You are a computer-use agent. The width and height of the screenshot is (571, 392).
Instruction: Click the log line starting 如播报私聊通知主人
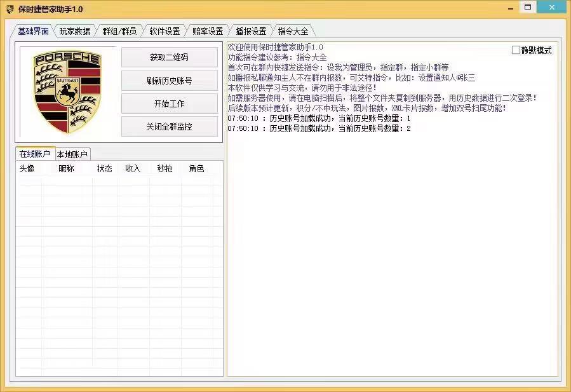pos(351,78)
